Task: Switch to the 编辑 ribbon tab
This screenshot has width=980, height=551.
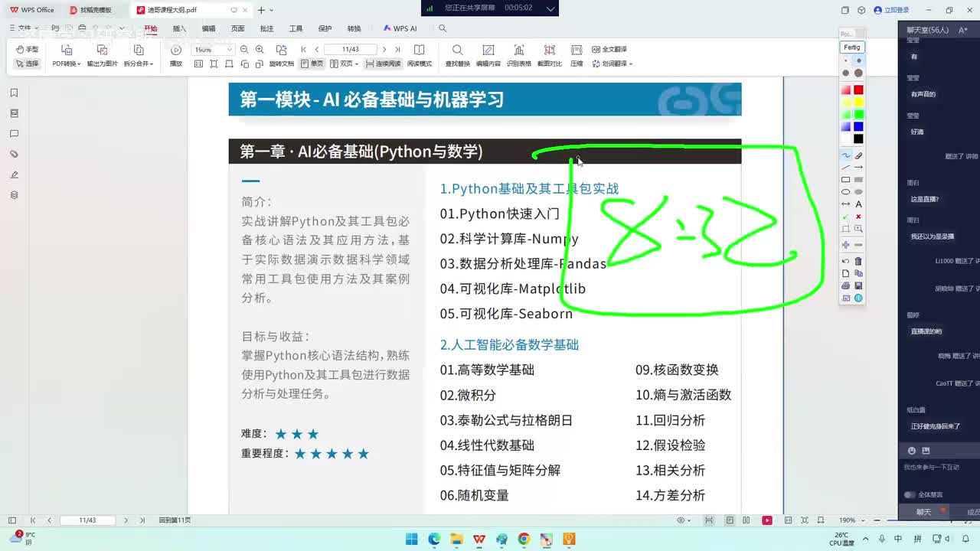Action: 208,28
